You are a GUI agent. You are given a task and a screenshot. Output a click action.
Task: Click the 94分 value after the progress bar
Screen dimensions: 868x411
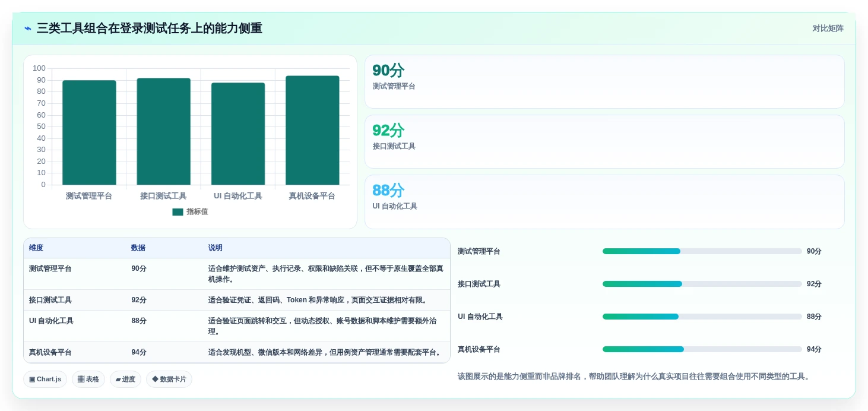coord(814,349)
